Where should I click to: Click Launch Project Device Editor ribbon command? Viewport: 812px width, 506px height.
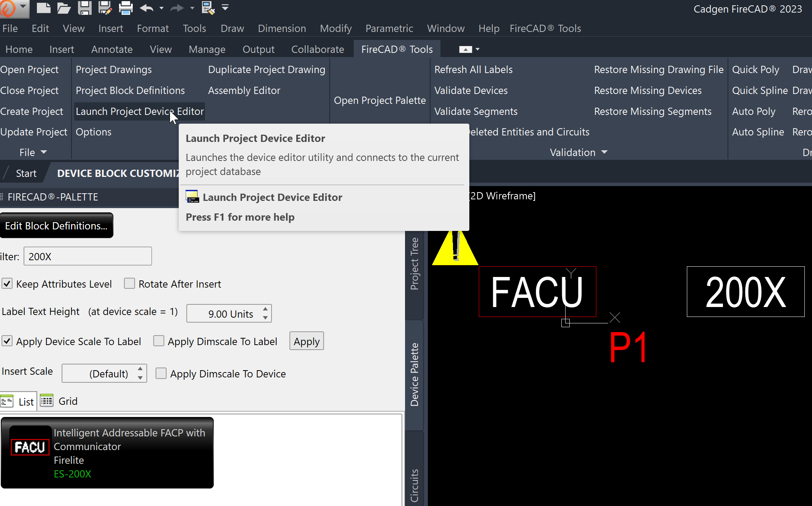tap(140, 111)
